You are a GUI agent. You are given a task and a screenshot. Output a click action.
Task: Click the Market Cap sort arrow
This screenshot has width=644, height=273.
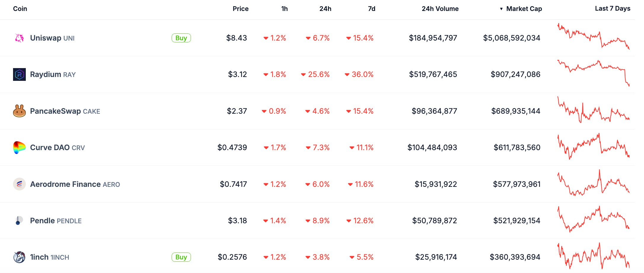click(x=501, y=9)
